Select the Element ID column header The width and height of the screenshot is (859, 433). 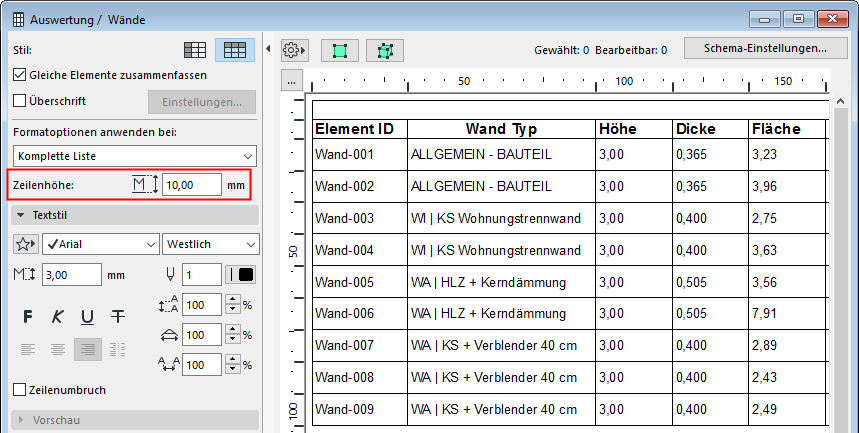click(x=360, y=129)
